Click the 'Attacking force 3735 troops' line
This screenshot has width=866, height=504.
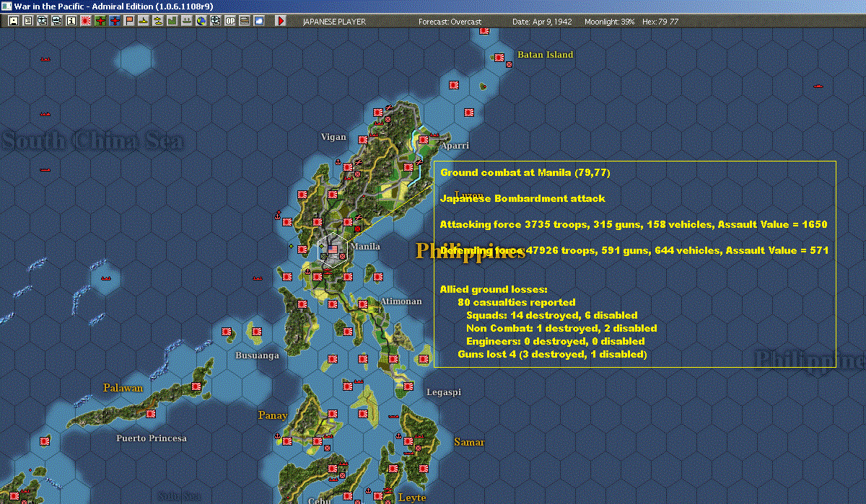click(634, 224)
